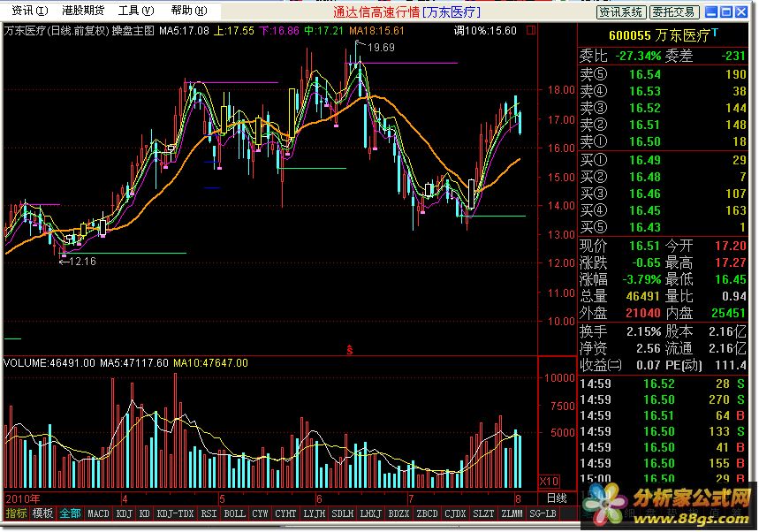
Task: Click the VOLUME:46491.00 indicator label
Action: pos(49,363)
